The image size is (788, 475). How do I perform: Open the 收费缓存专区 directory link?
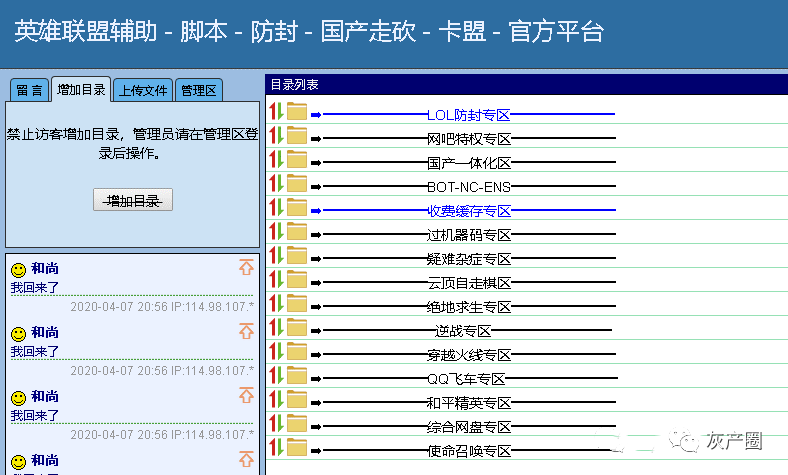[x=468, y=211]
